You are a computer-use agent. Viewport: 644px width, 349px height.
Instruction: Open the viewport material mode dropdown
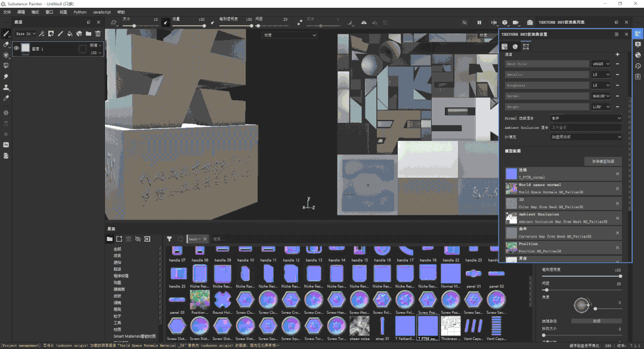290,35
